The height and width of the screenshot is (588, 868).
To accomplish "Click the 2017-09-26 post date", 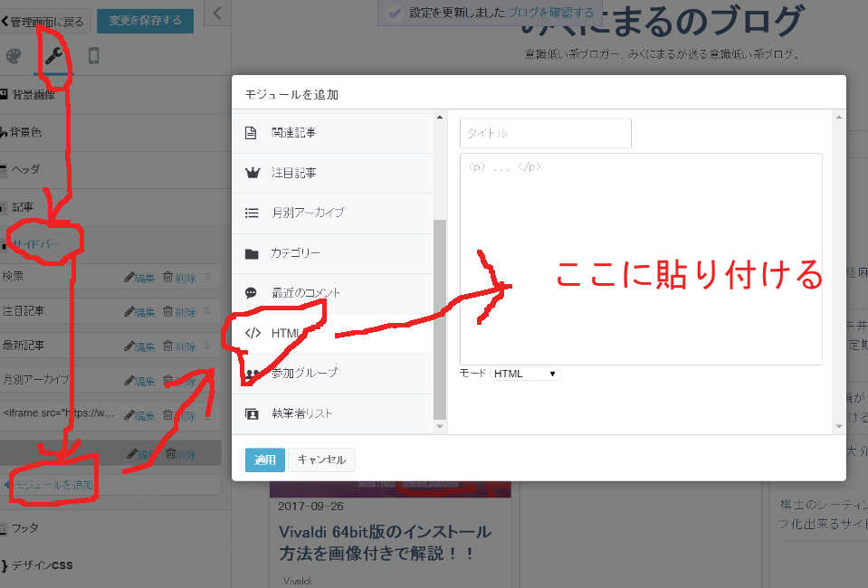I will [x=310, y=507].
